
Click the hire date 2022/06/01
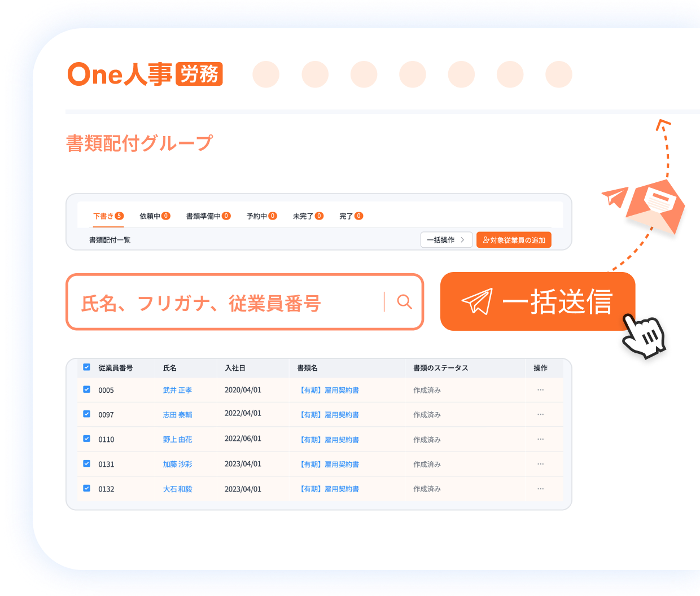tap(243, 439)
